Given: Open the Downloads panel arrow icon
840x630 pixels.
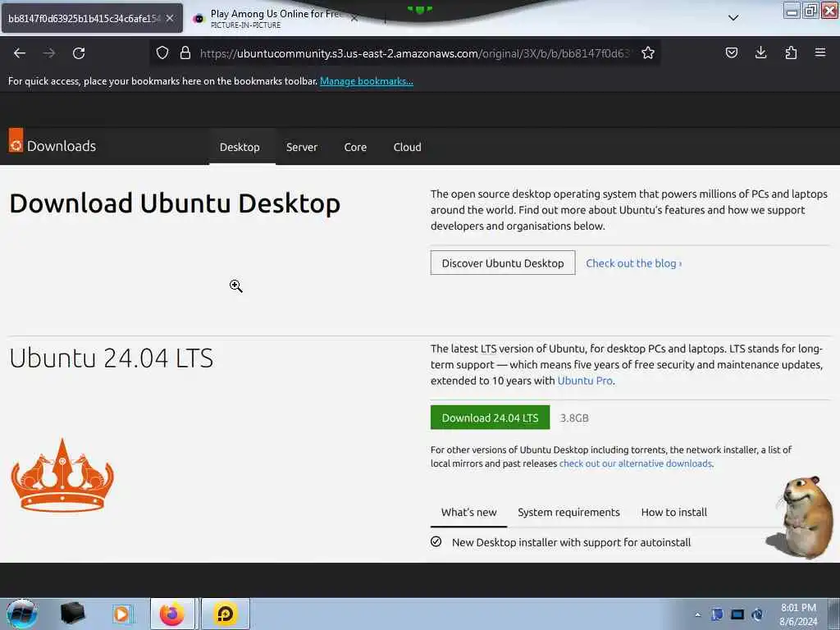Looking at the screenshot, I should pyautogui.click(x=760, y=52).
